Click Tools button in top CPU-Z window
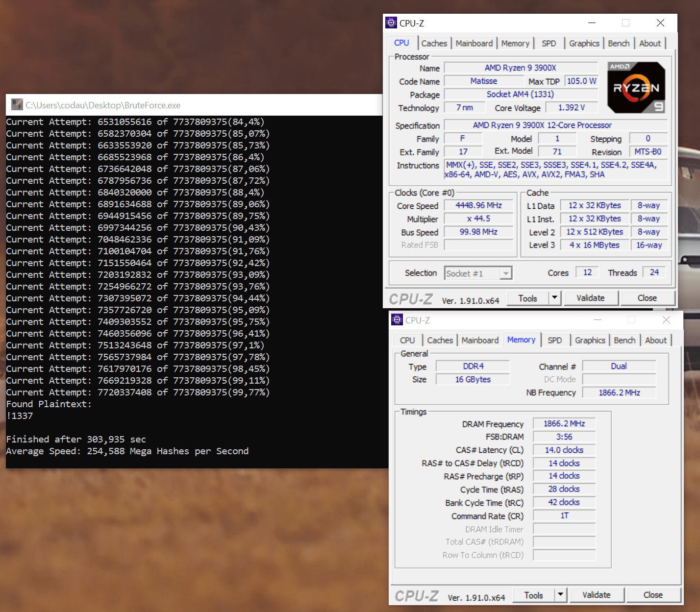Image resolution: width=700 pixels, height=612 pixels. coord(527,298)
